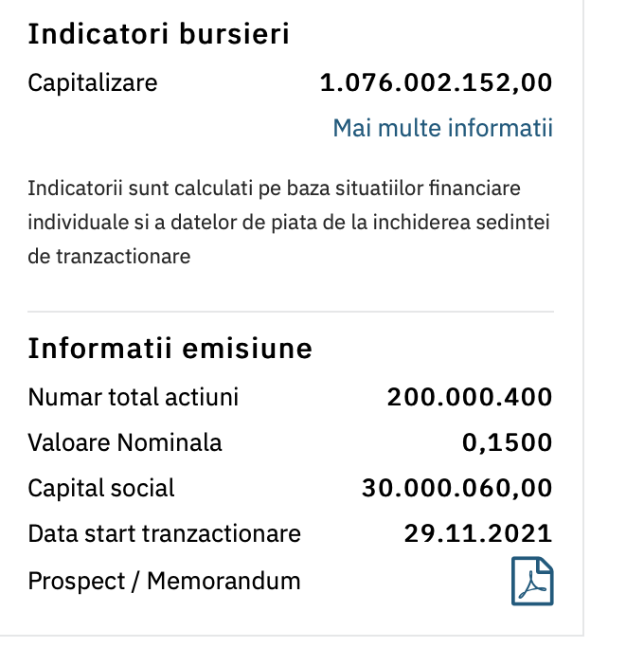Click the Informatii emisiune heading
The width and height of the screenshot is (644, 665).
tap(170, 349)
